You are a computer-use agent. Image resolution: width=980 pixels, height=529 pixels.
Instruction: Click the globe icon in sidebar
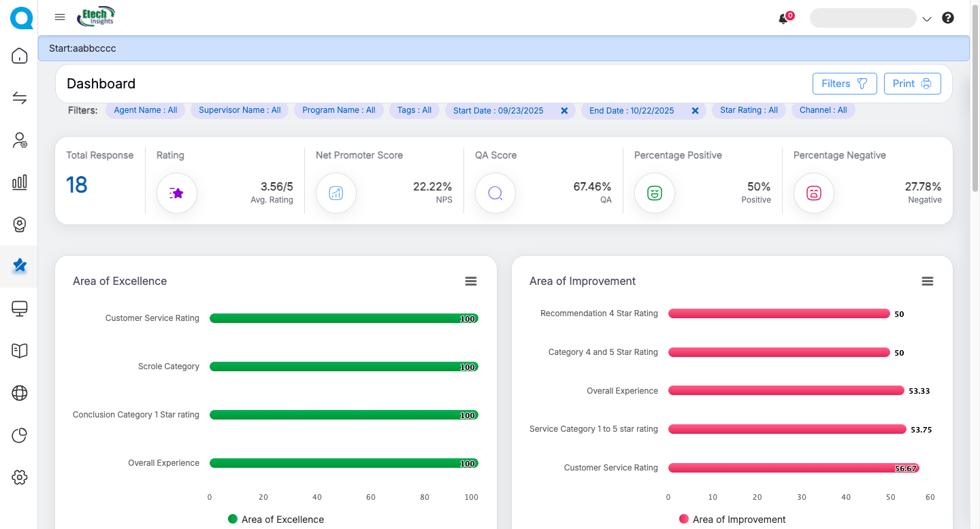[20, 393]
